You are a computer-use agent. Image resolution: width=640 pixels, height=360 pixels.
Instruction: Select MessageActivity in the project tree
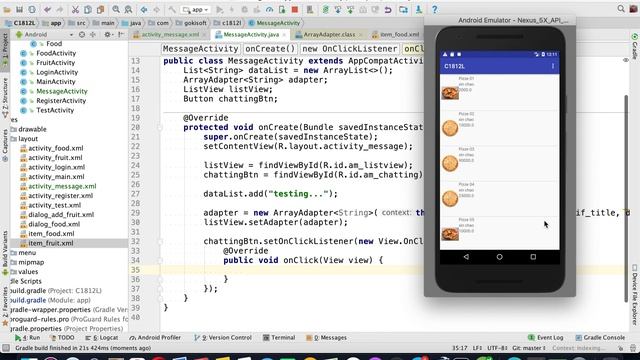[x=62, y=91]
